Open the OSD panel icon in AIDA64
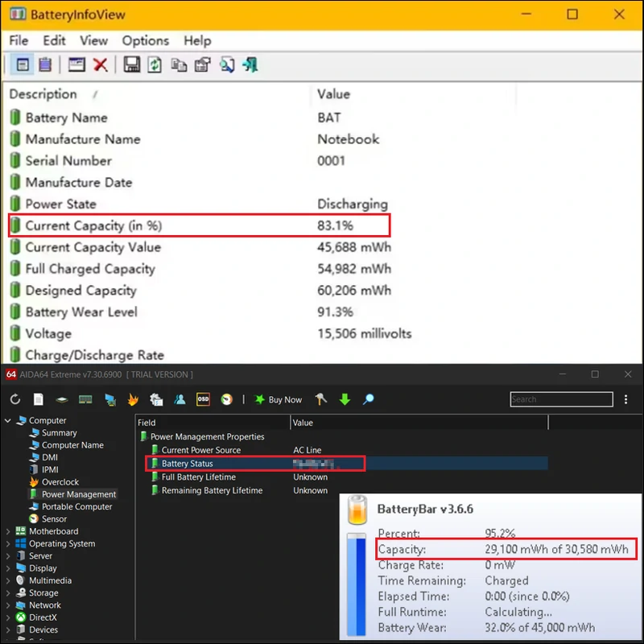This screenshot has width=644, height=644. pyautogui.click(x=204, y=399)
